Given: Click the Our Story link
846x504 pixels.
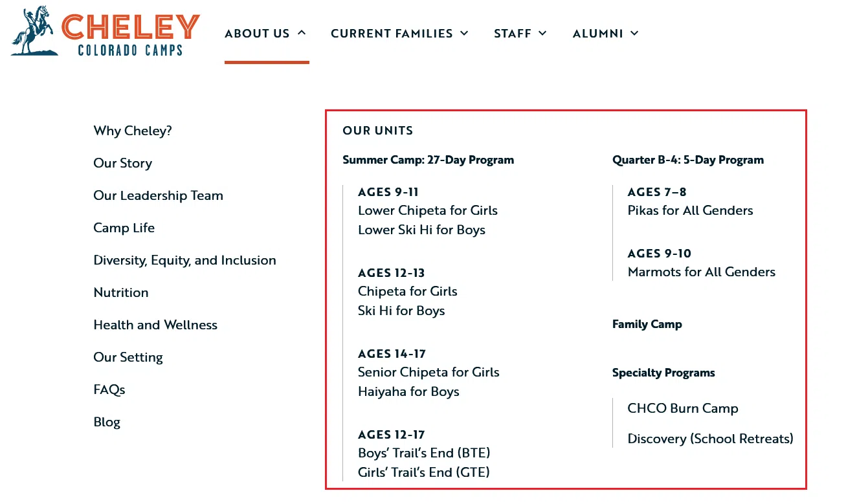Looking at the screenshot, I should tap(122, 163).
